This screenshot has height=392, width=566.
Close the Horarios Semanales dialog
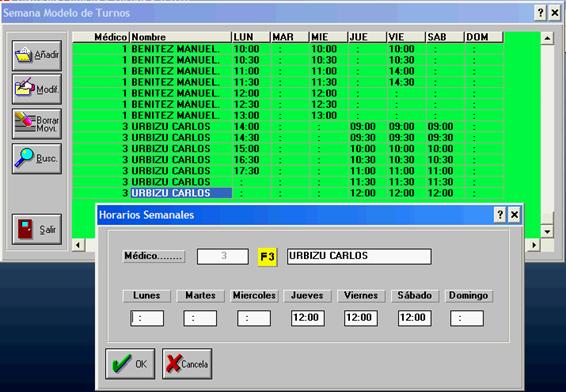(514, 215)
